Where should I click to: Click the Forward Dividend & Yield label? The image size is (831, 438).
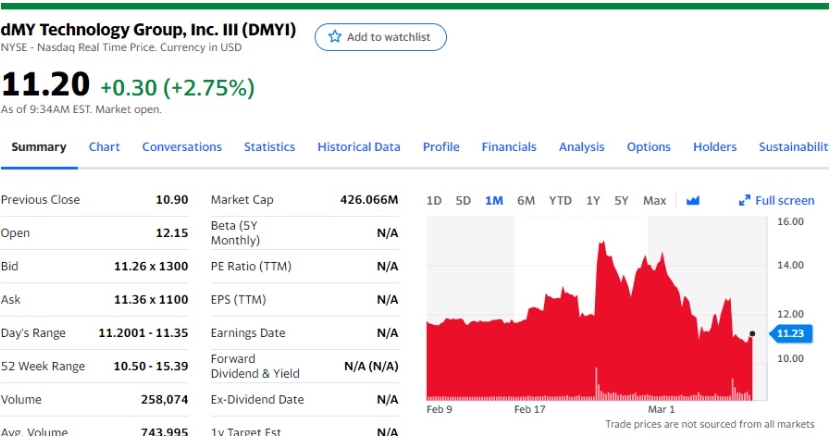tap(255, 366)
